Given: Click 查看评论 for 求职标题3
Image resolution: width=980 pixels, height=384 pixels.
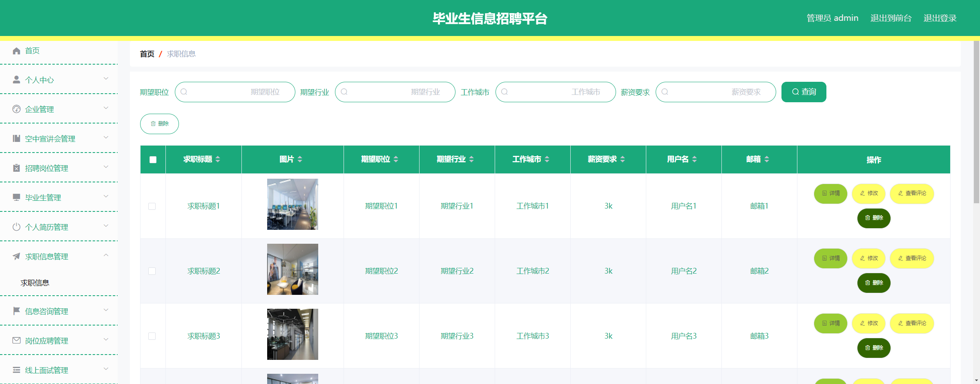Looking at the screenshot, I should point(912,323).
